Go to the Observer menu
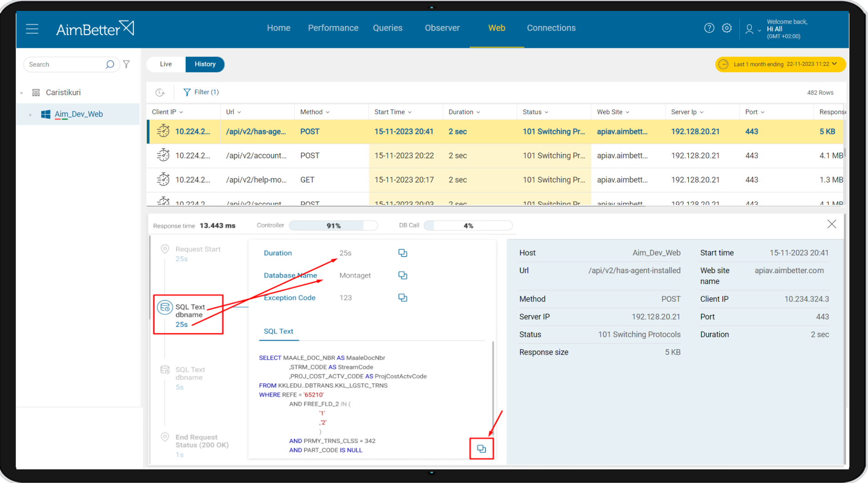Screen dimensions: 868x483 (442, 28)
